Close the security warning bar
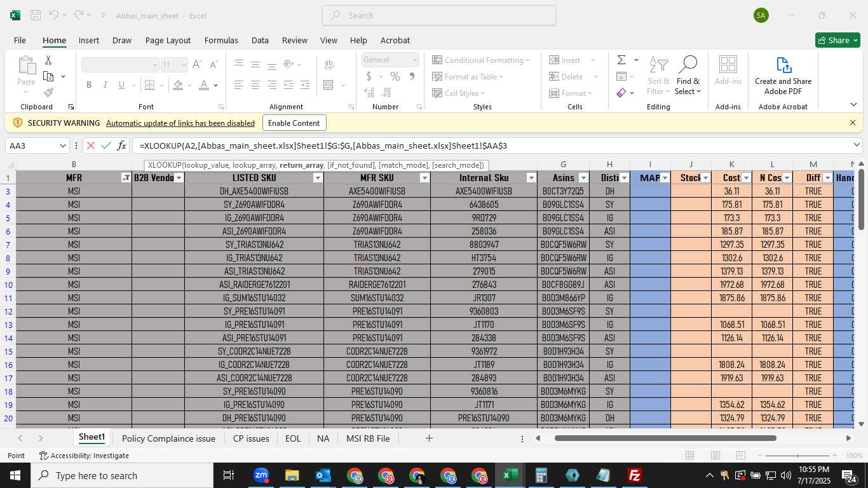 853,123
